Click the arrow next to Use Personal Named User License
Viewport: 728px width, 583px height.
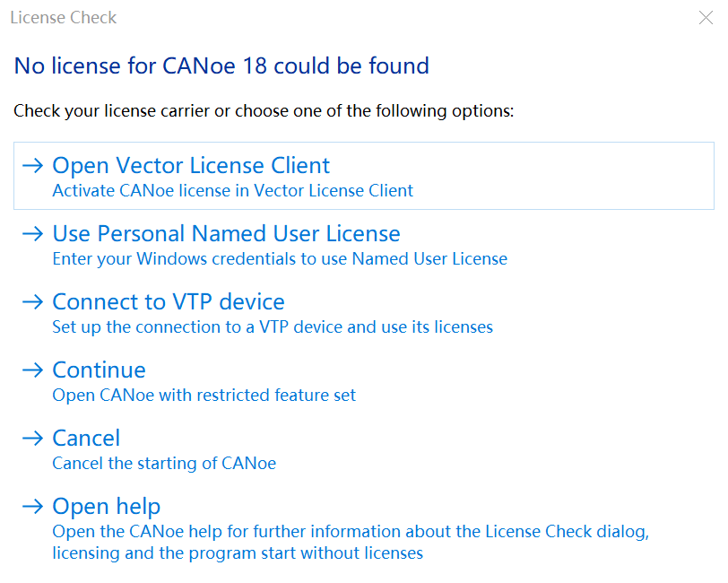point(33,234)
